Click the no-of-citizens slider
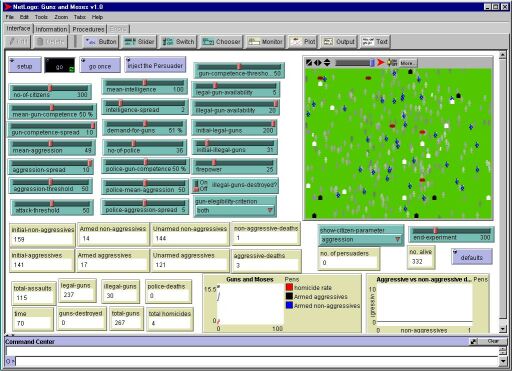The width and height of the screenshot is (512, 371). pos(50,92)
